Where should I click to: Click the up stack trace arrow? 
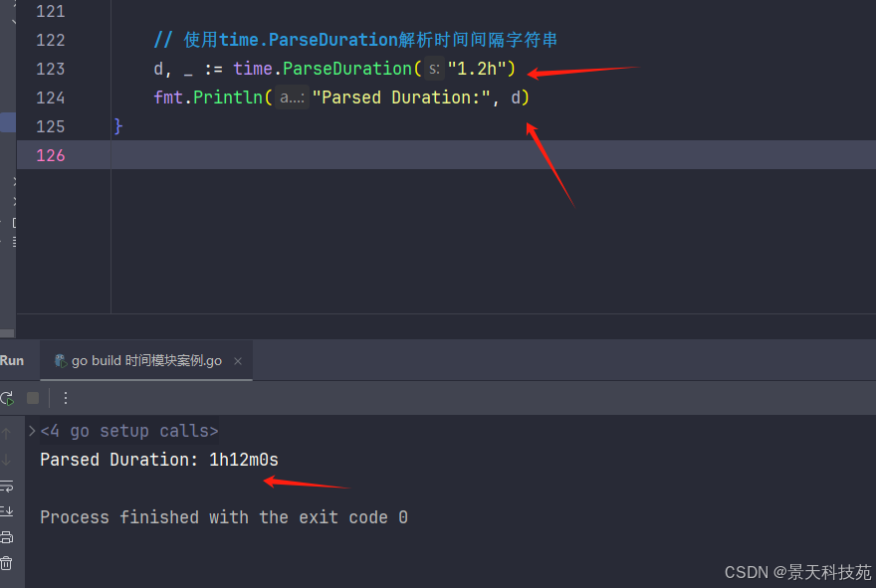[x=7, y=434]
